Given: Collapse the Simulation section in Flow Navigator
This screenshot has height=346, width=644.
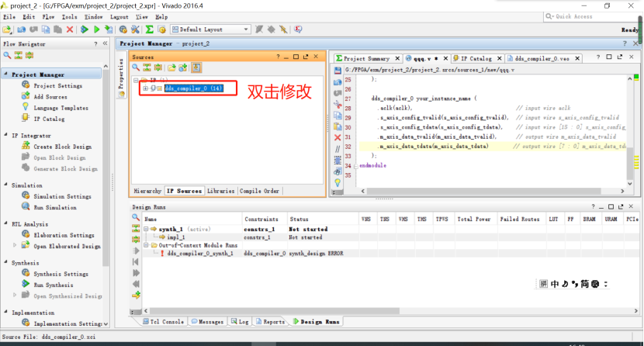Looking at the screenshot, I should point(5,185).
